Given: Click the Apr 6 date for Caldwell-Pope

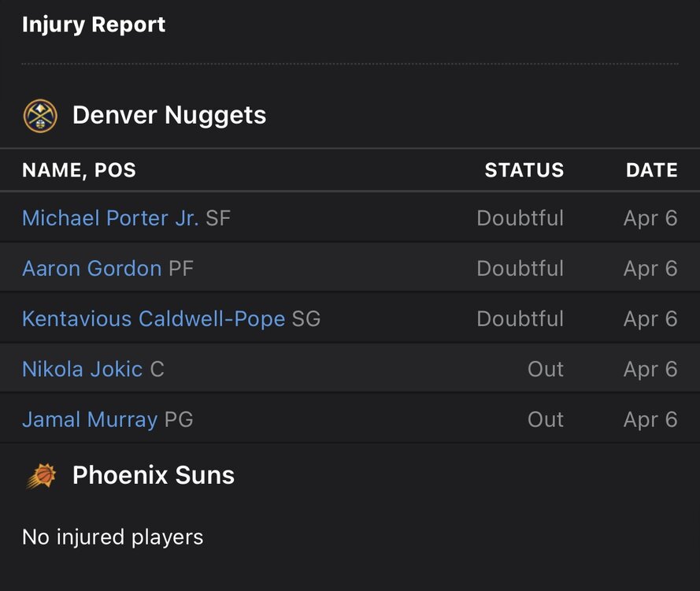Looking at the screenshot, I should point(650,319).
